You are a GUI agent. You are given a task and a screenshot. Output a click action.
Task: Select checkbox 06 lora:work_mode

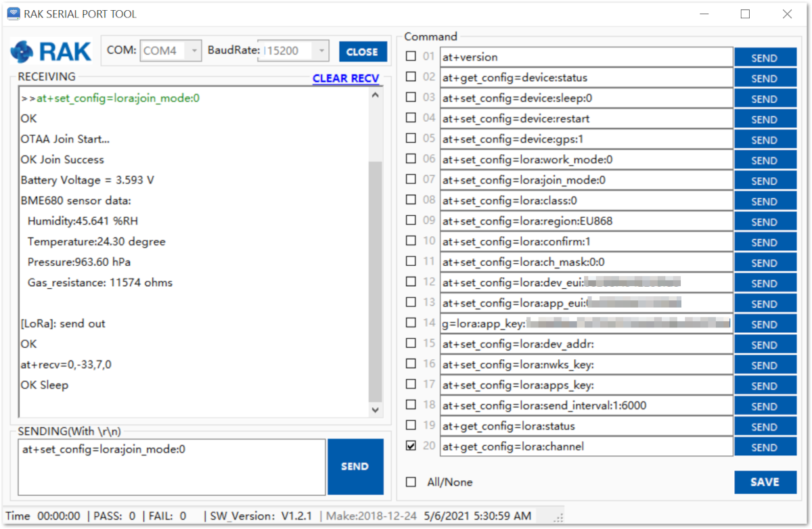(411, 159)
